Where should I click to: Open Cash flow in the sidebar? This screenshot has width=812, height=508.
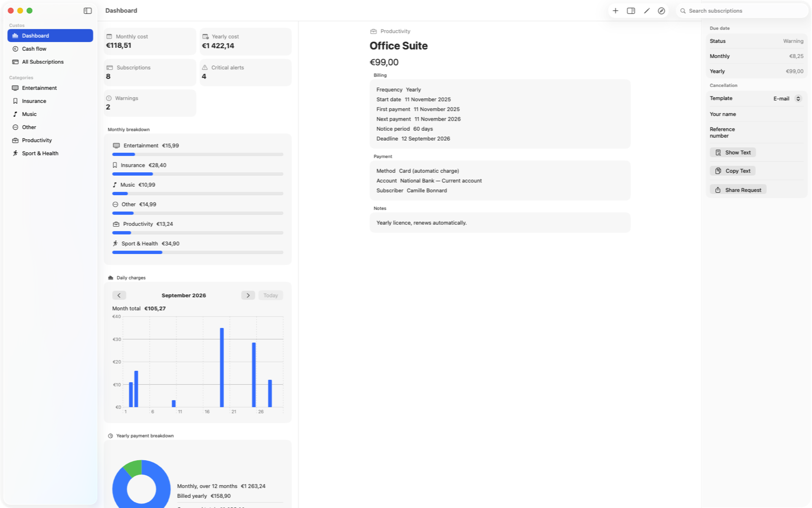click(x=50, y=49)
